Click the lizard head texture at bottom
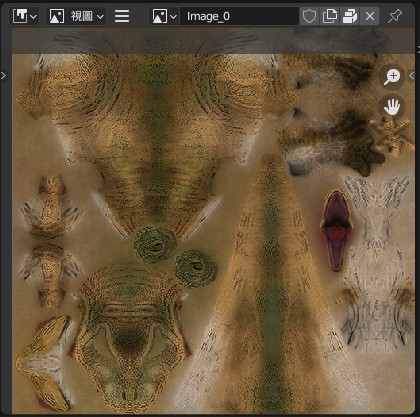The width and height of the screenshot is (420, 417). coord(130,338)
